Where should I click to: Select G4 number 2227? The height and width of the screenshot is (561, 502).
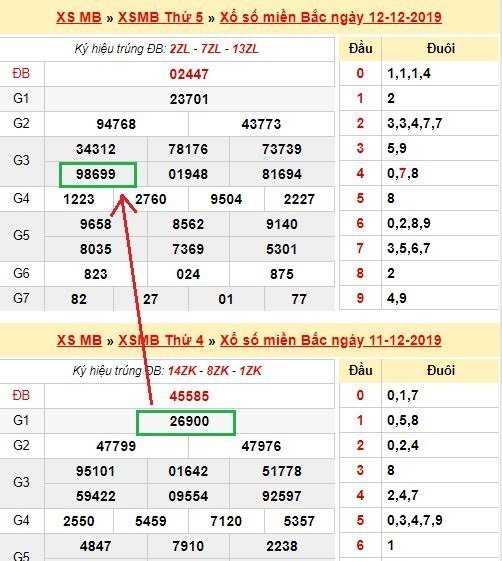tap(299, 199)
